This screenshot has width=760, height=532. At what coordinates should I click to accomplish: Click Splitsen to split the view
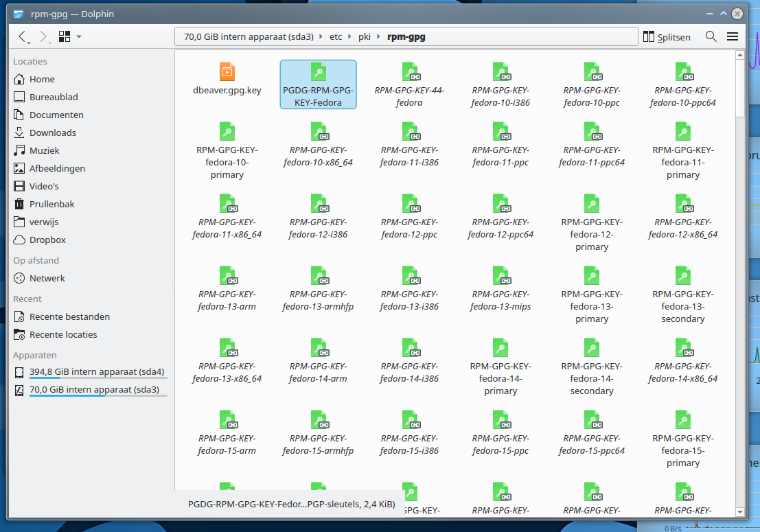pos(667,37)
